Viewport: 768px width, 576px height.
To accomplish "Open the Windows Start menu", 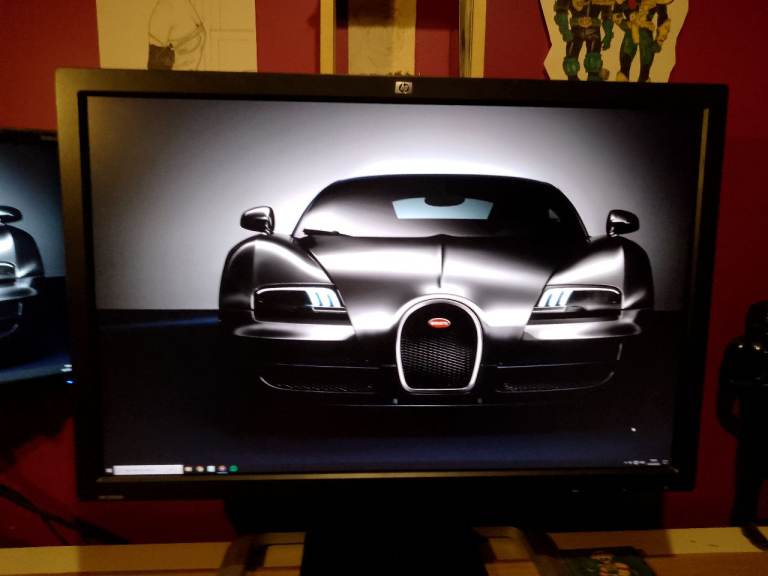I will 108,469.
